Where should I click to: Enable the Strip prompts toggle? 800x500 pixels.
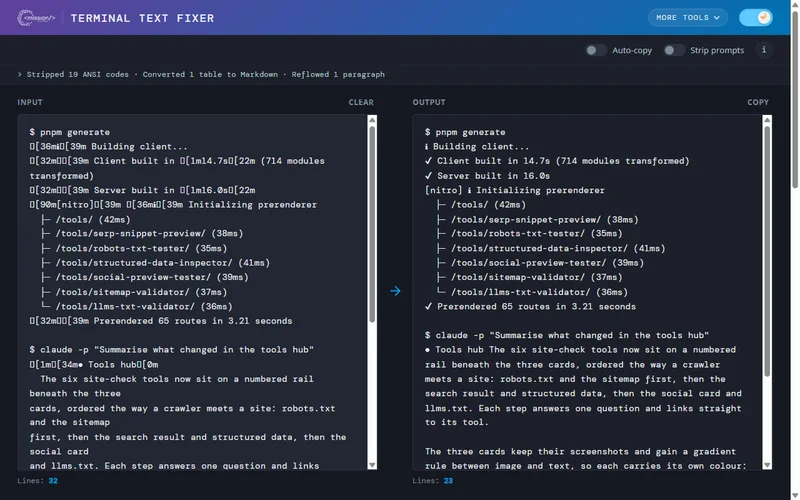(x=673, y=50)
